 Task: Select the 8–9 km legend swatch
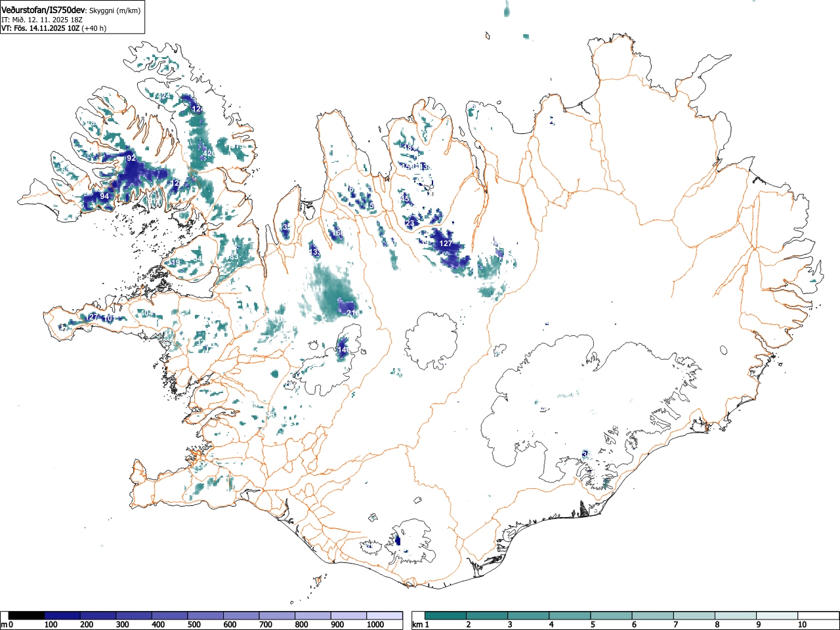coord(735,616)
